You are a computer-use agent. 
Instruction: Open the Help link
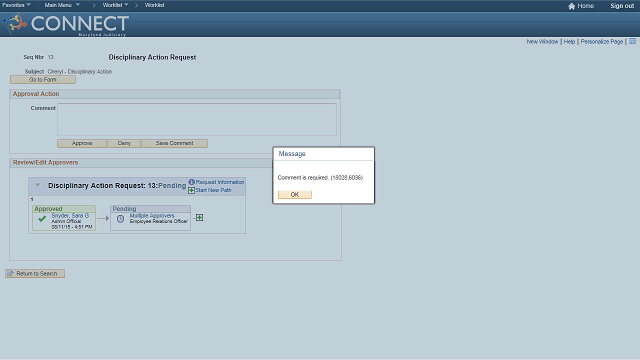point(569,42)
